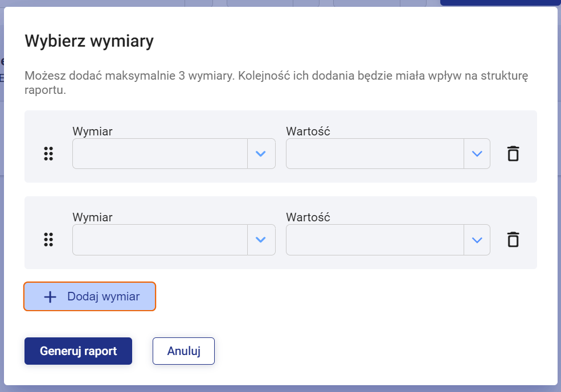Delete the second dimension row with the trash icon
The width and height of the screenshot is (561, 392).
pyautogui.click(x=513, y=240)
